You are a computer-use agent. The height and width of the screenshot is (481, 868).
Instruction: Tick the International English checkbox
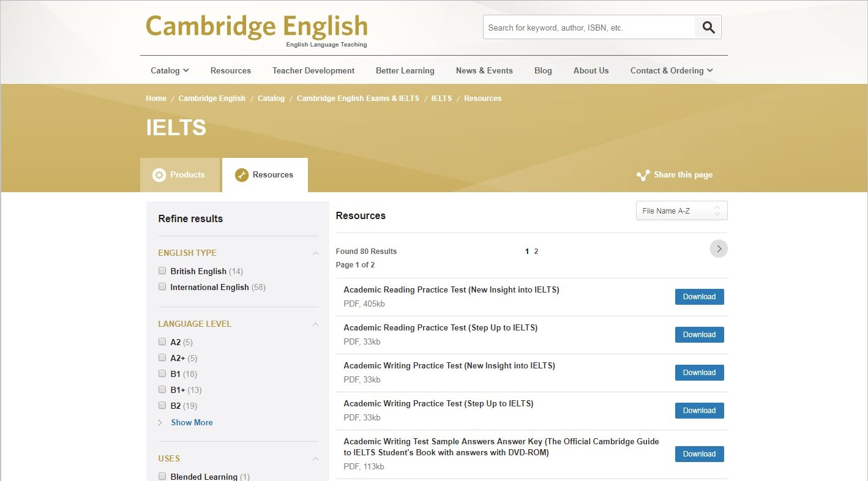click(162, 286)
